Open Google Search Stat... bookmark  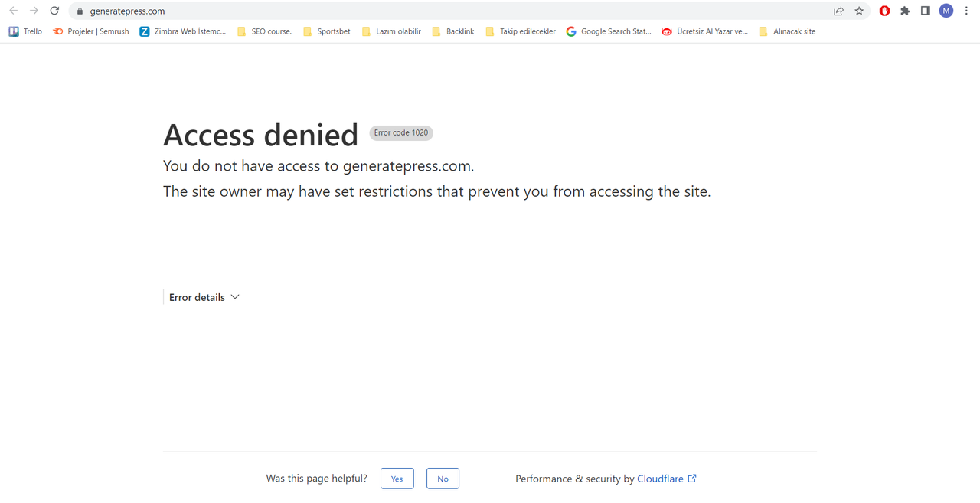click(x=609, y=31)
